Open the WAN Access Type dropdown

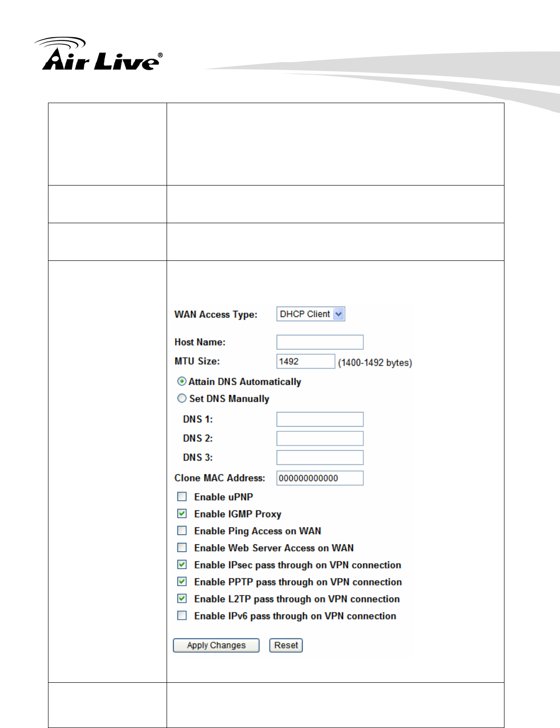311,314
